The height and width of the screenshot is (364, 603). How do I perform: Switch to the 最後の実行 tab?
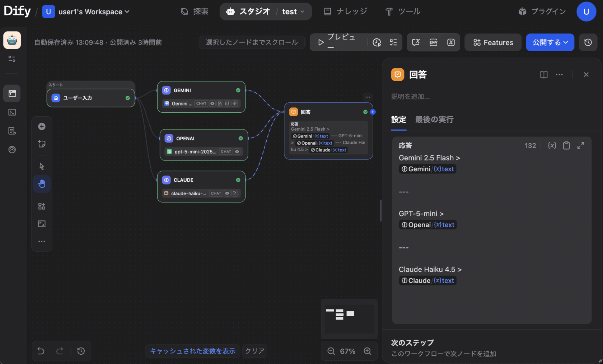tap(434, 120)
